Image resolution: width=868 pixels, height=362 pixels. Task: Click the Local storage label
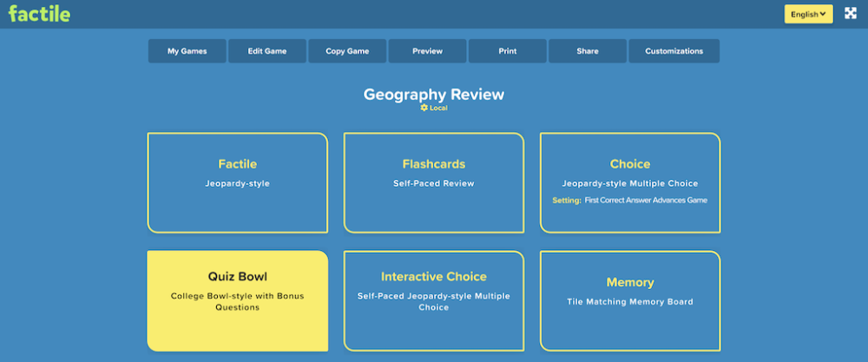pyautogui.click(x=438, y=108)
